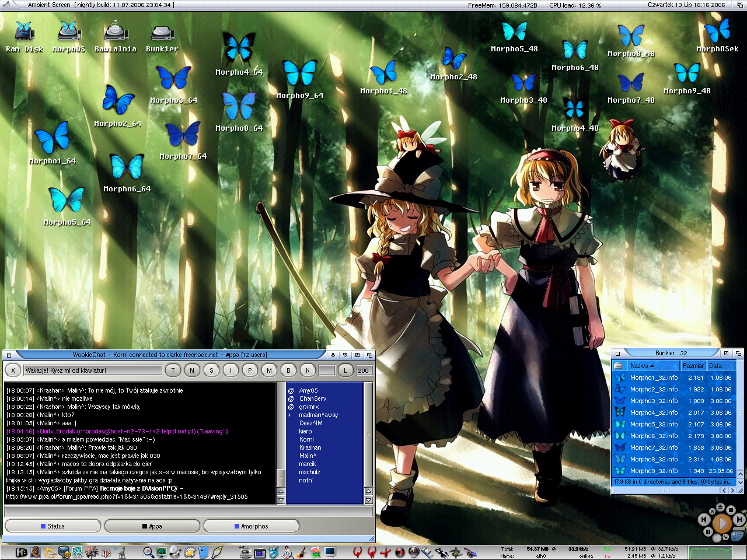The width and height of the screenshot is (747, 560).
Task: Switch to the Status tab
Action: pos(53,526)
